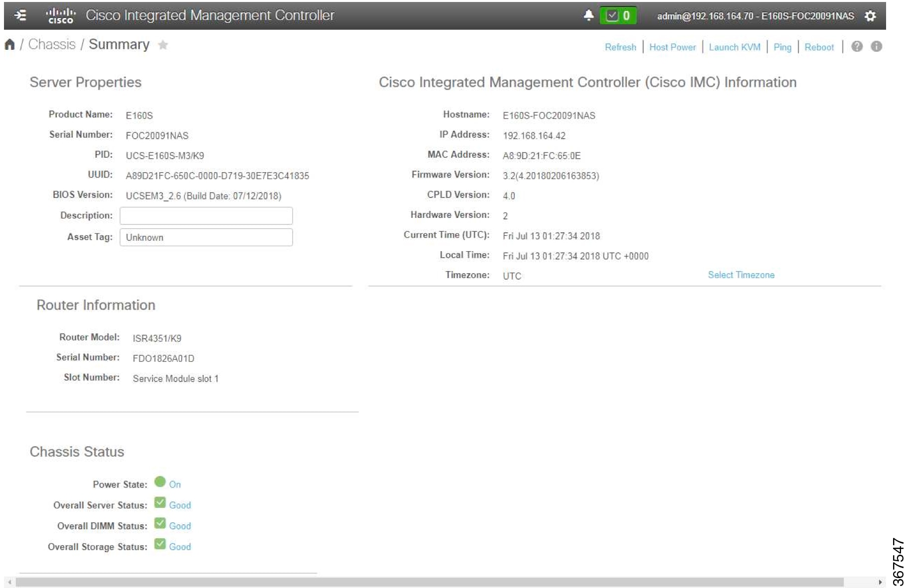Go to the Home page
This screenshot has height=588, width=905.
point(10,44)
